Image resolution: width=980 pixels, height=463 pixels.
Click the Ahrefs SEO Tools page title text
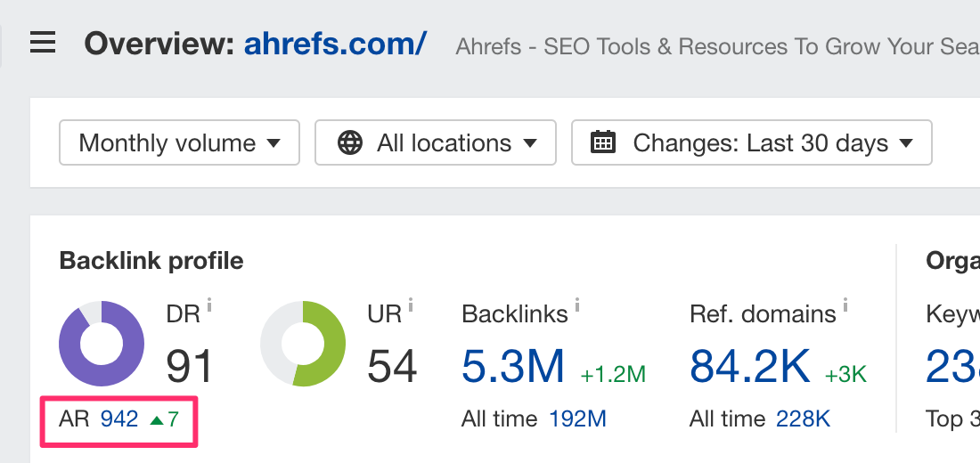[717, 46]
